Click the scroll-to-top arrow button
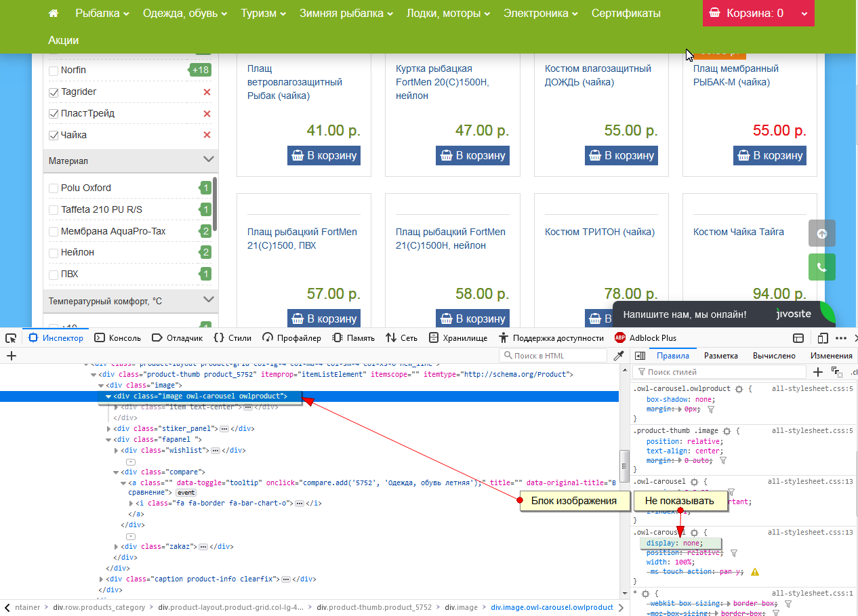Image resolution: width=858 pixels, height=616 pixels. 821,233
